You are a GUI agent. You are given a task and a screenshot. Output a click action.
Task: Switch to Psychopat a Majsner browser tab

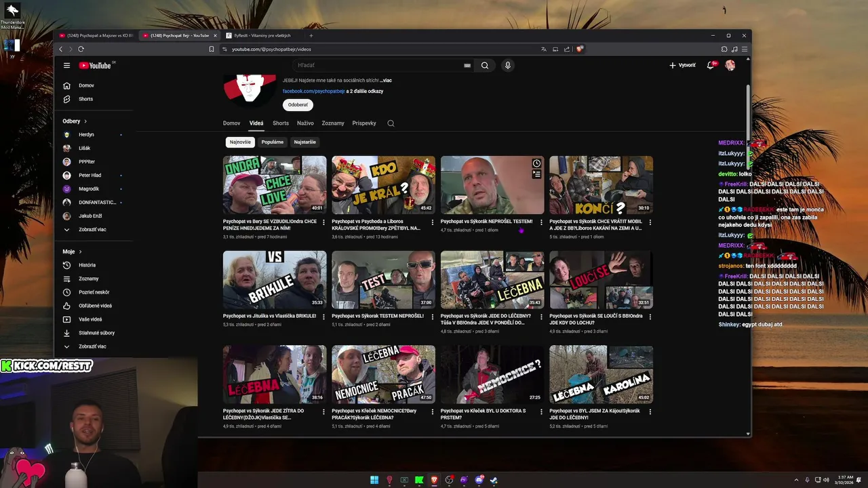pyautogui.click(x=96, y=35)
